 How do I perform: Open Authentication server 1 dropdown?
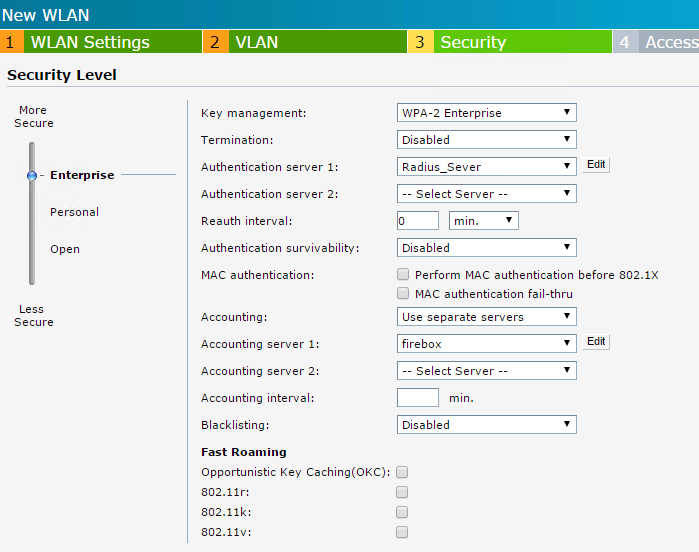pos(487,167)
